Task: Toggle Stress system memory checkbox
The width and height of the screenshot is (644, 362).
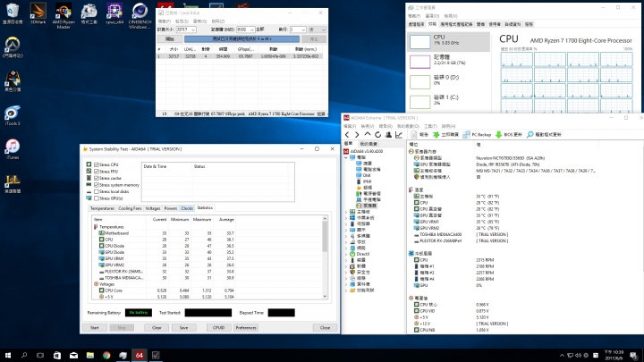Action: point(97,185)
